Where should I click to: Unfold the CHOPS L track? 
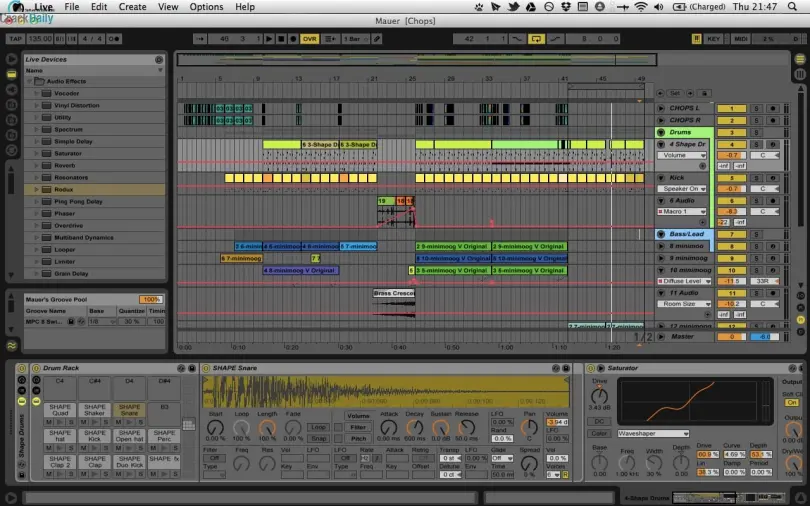click(x=661, y=108)
